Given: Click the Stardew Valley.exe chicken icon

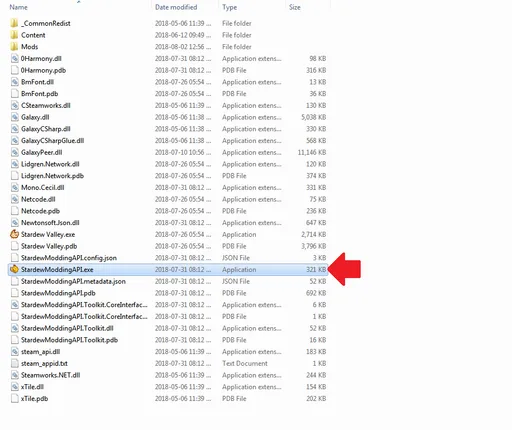Looking at the screenshot, I should click(x=14, y=234).
